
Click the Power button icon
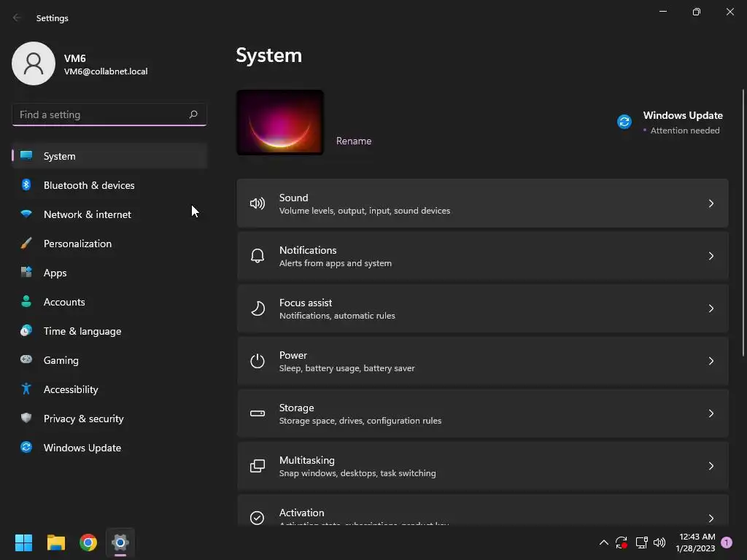pyautogui.click(x=258, y=361)
